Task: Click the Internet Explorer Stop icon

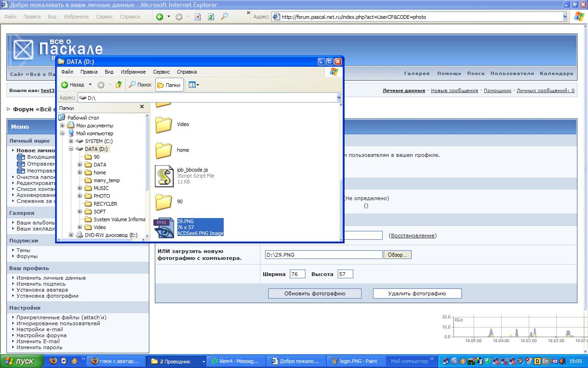Action: (x=198, y=17)
